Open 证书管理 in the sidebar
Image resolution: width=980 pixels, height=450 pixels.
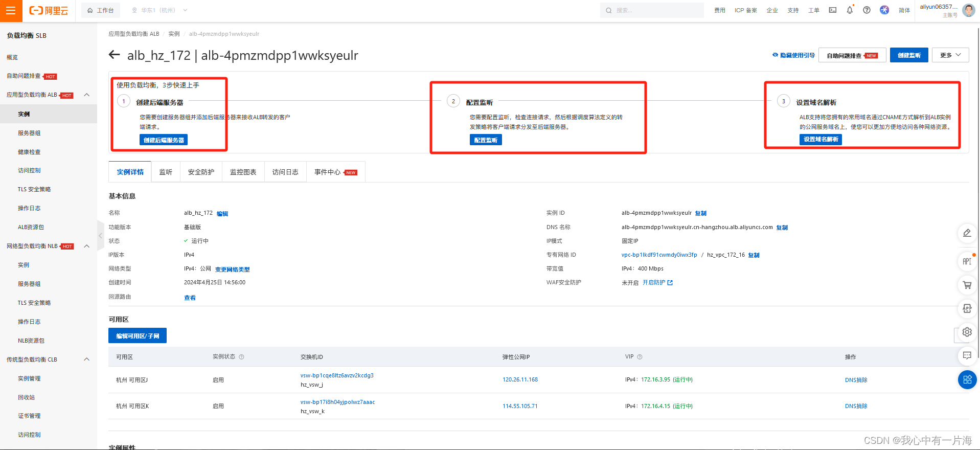29,416
